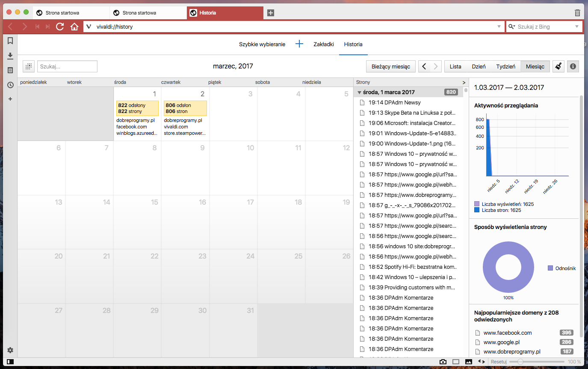The image size is (588, 369).
Task: Open the 19:13 Skype Beta na Linuksa entry
Action: point(408,113)
